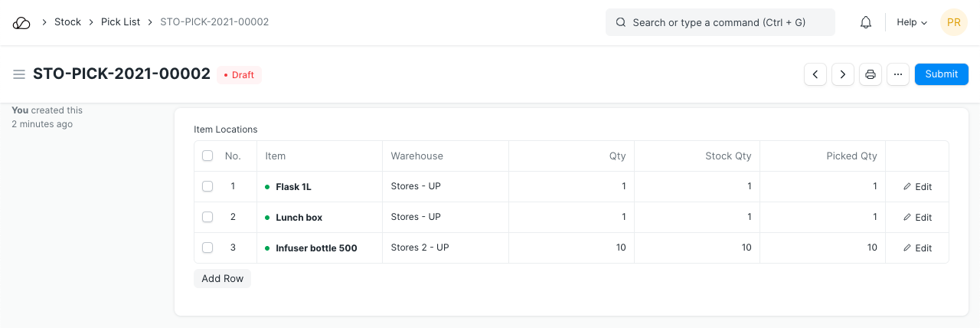The width and height of the screenshot is (980, 328).
Task: Navigate to Pick List breadcrumb
Action: [x=120, y=22]
